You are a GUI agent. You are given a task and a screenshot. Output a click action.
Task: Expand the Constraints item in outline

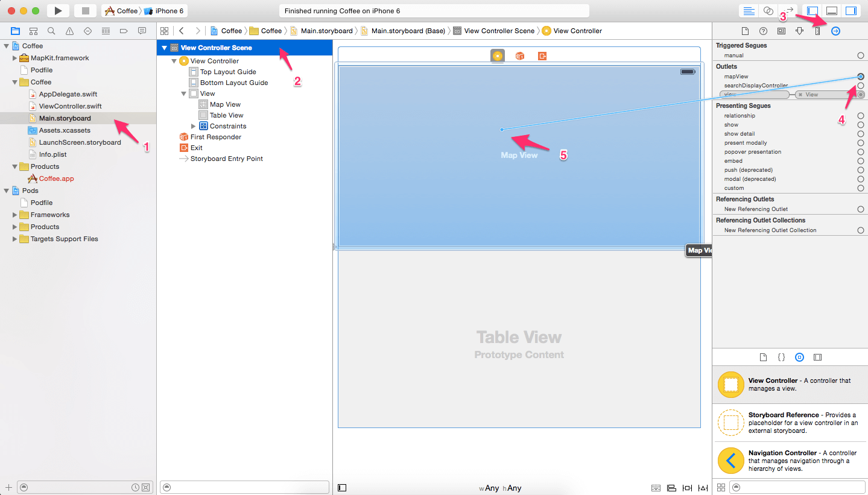point(194,126)
